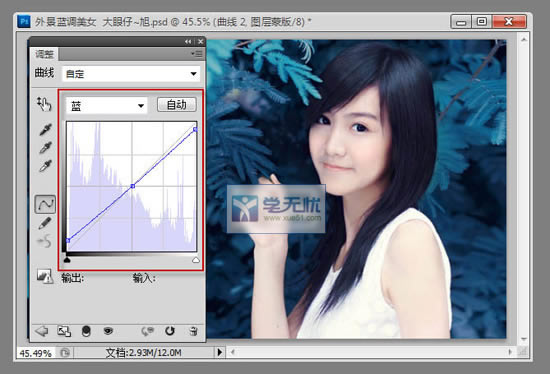Return to adjustment list with back arrow
This screenshot has height=374, width=550.
click(42, 331)
